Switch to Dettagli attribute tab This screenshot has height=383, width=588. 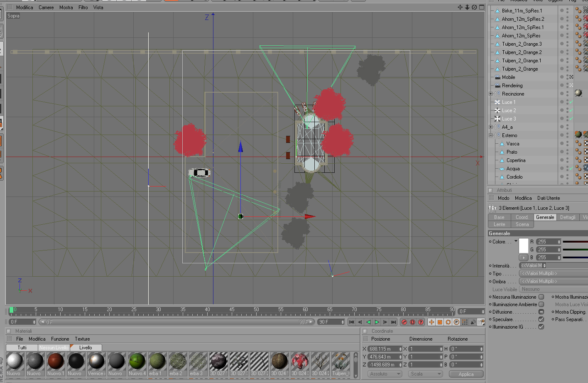point(568,217)
